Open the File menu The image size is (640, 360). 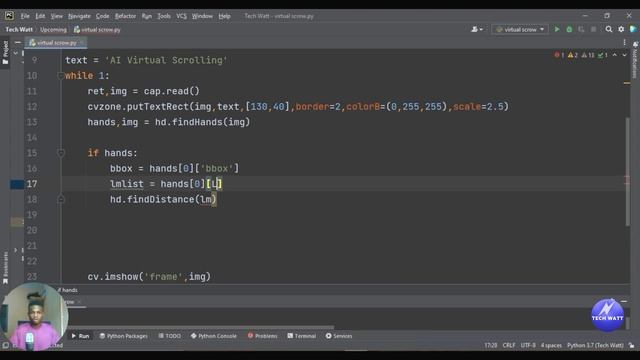25,16
